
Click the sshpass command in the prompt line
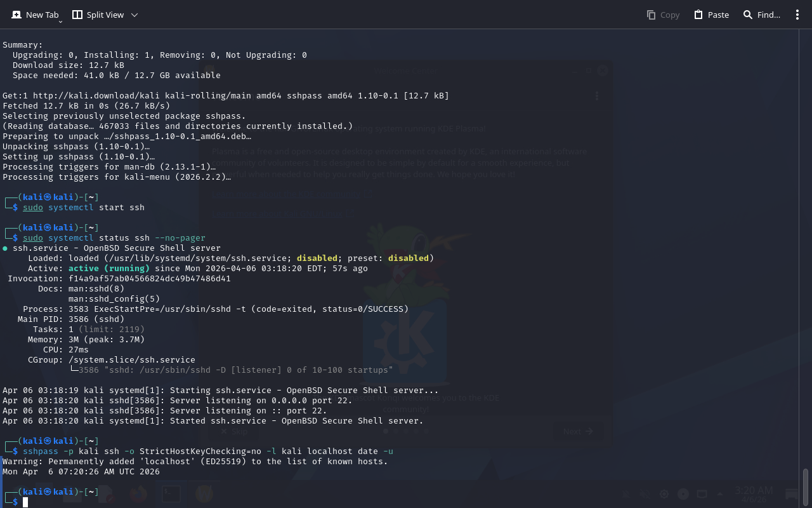[41, 451]
